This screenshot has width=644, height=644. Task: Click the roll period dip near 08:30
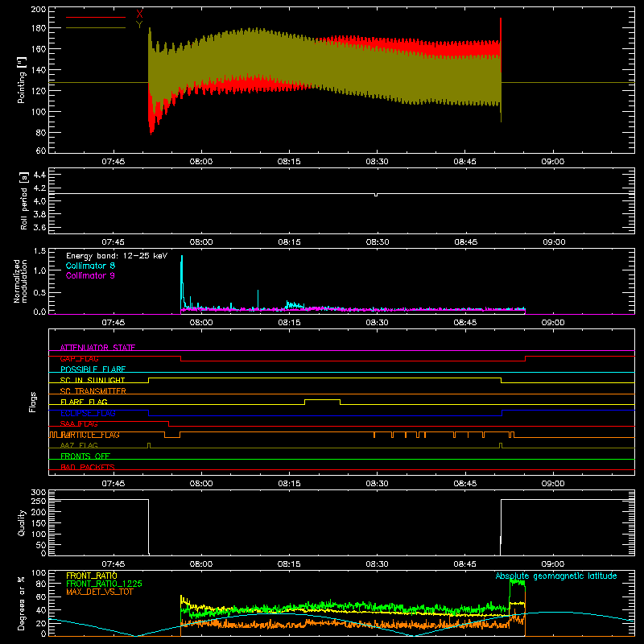pyautogui.click(x=376, y=195)
